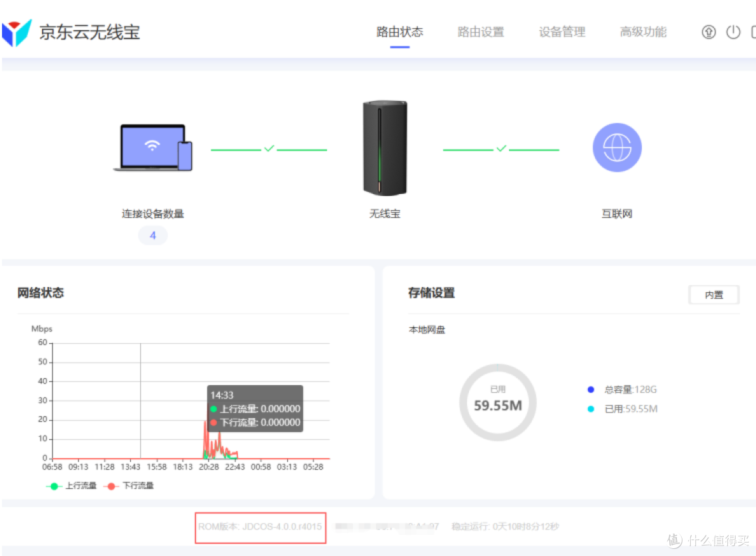Click the 内置 storage button
The image size is (756, 556).
coord(713,295)
